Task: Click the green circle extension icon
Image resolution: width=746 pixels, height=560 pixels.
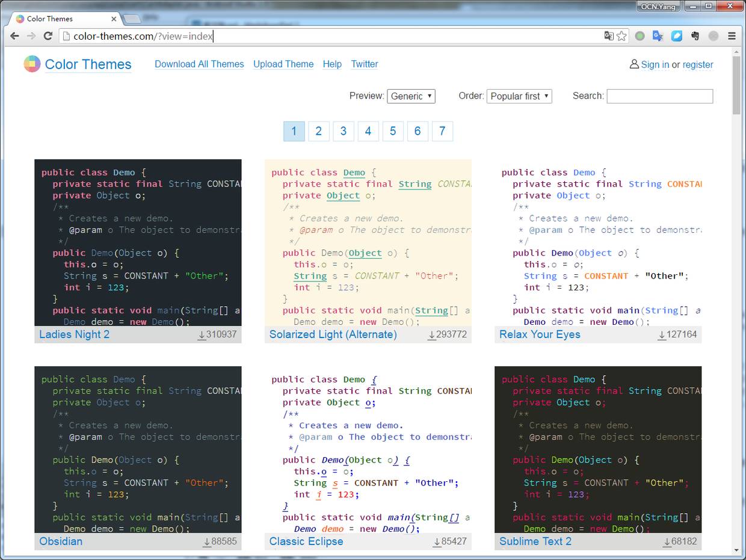Action: 640,35
